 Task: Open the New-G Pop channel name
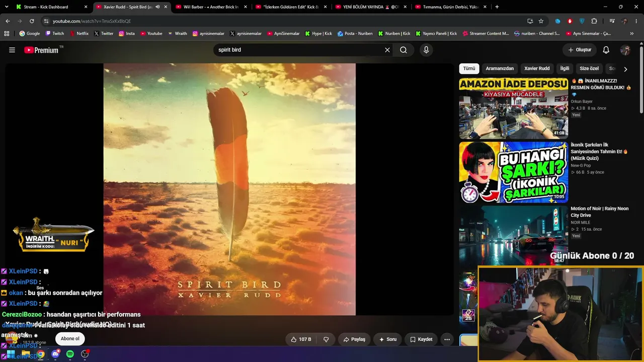(x=581, y=165)
